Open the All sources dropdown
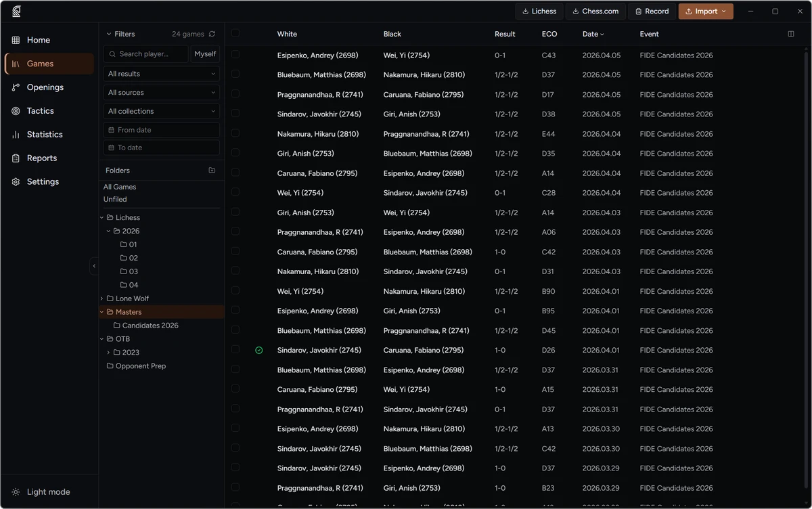Image resolution: width=812 pixels, height=509 pixels. click(162, 92)
